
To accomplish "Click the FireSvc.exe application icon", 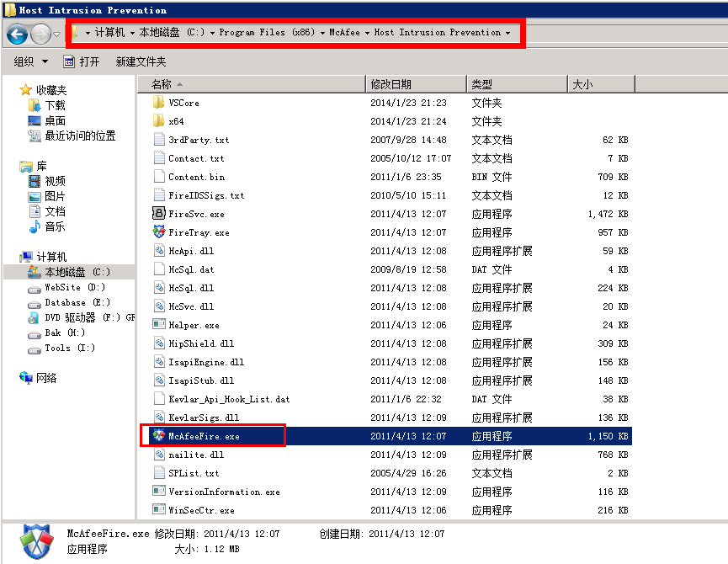I will pyautogui.click(x=159, y=214).
